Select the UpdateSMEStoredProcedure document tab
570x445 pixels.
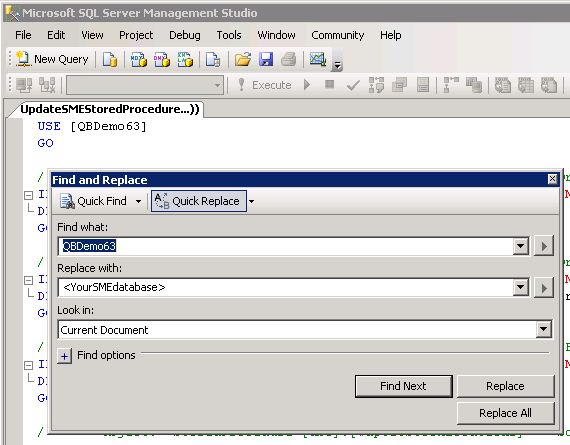pyautogui.click(x=110, y=109)
